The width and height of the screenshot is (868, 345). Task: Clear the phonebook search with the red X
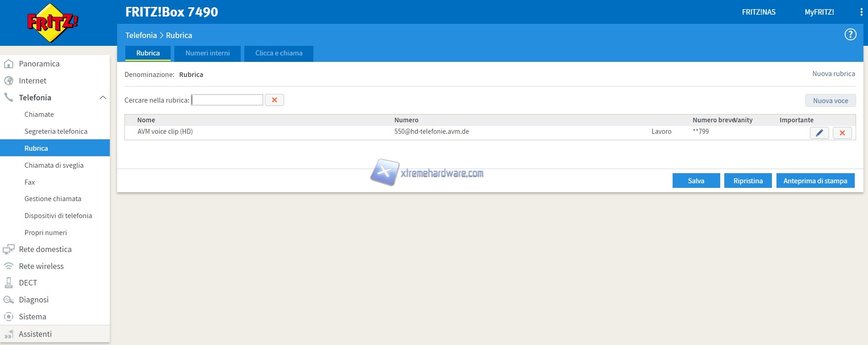[275, 100]
